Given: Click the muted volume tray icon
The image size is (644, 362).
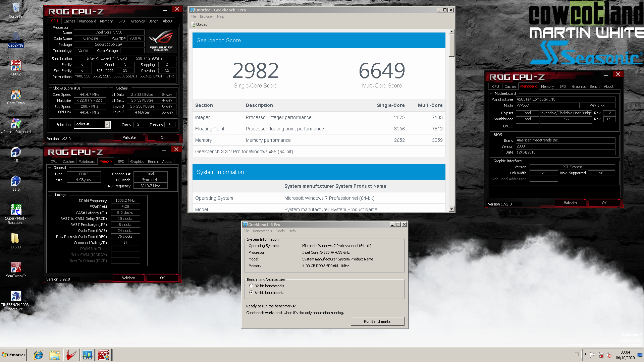Looking at the screenshot, I should (609, 355).
